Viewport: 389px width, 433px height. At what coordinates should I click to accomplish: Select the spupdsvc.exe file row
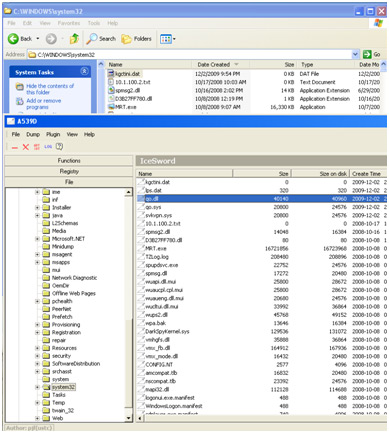[262, 265]
